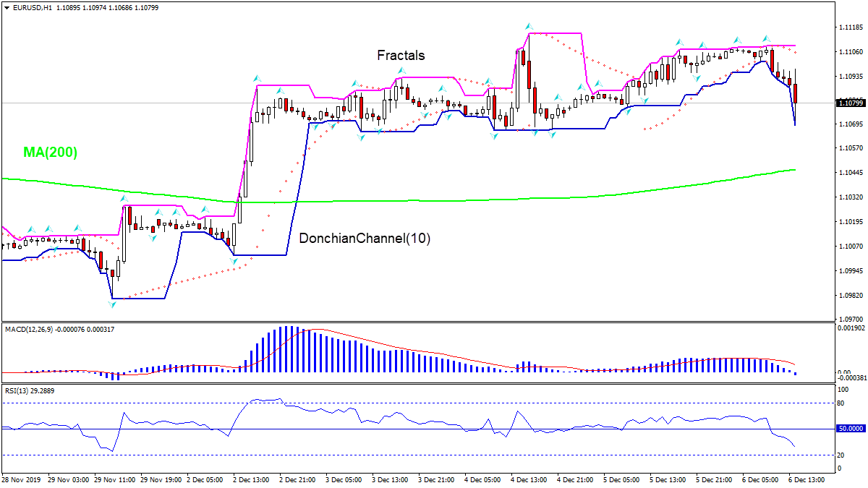Click the highest up-fractal arrow above the 4 Dec peak
The height and width of the screenshot is (488, 868).
(529, 26)
